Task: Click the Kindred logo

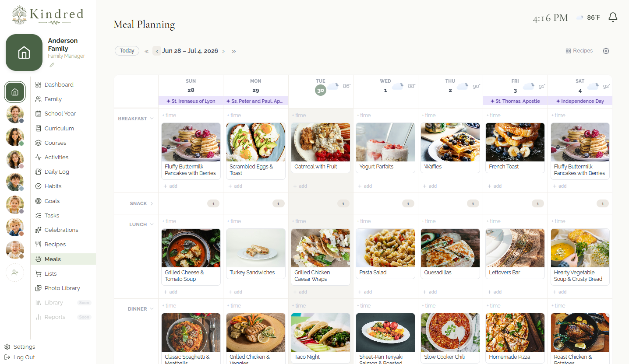Action: pyautogui.click(x=48, y=15)
